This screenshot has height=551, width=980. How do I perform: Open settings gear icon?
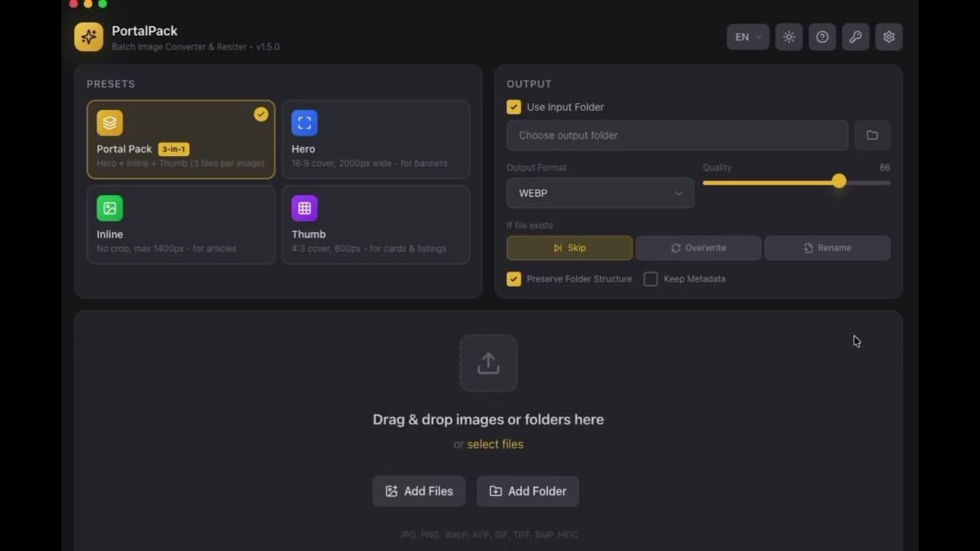pos(889,37)
